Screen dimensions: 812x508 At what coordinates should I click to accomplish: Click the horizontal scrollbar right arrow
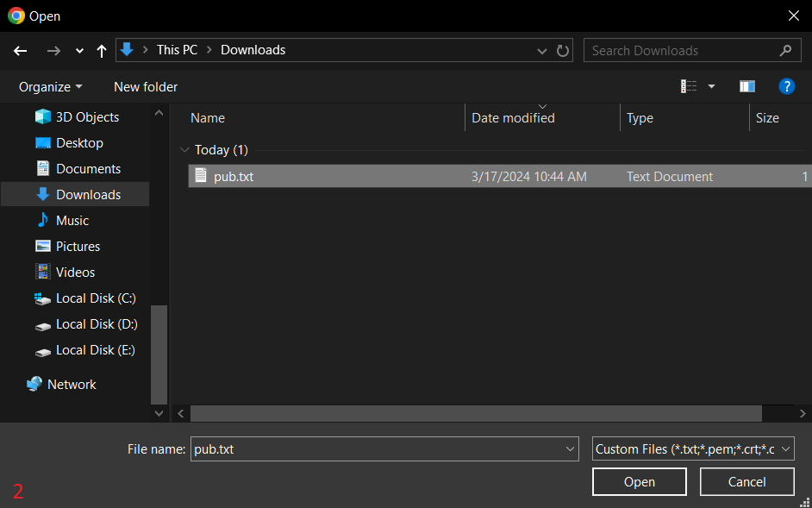coord(803,414)
